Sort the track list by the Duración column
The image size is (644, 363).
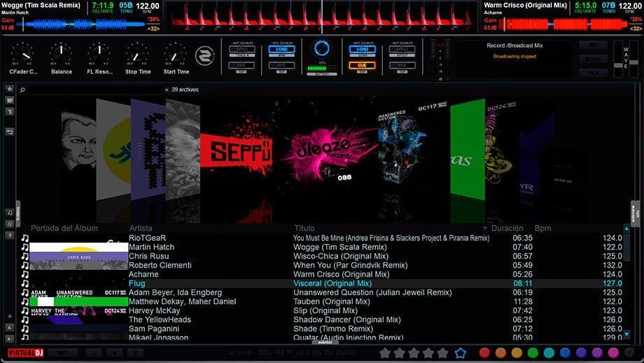click(x=507, y=228)
